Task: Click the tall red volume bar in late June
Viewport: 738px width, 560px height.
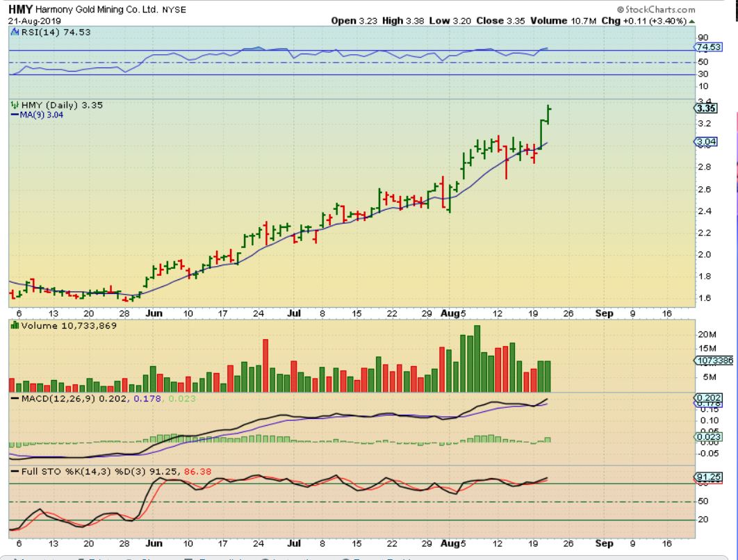Action: (x=265, y=365)
